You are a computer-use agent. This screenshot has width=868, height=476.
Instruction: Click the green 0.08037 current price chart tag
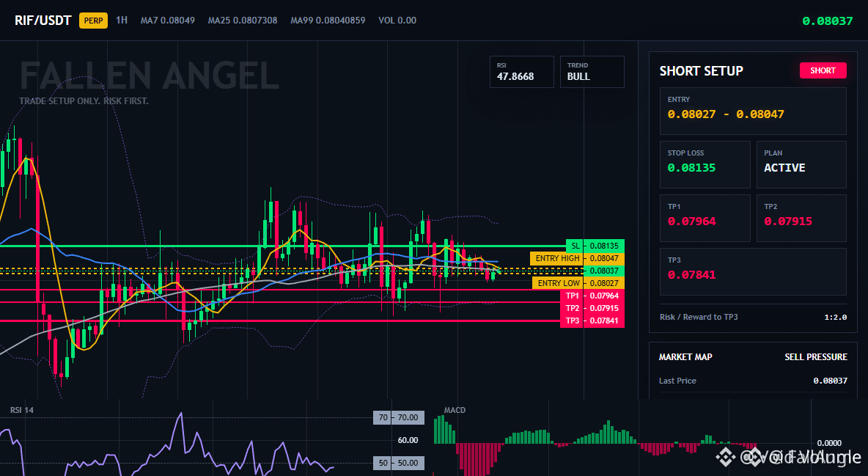604,271
